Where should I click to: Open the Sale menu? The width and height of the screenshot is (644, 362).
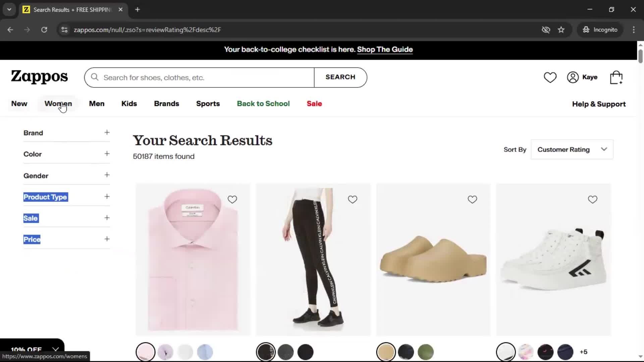coord(314,104)
